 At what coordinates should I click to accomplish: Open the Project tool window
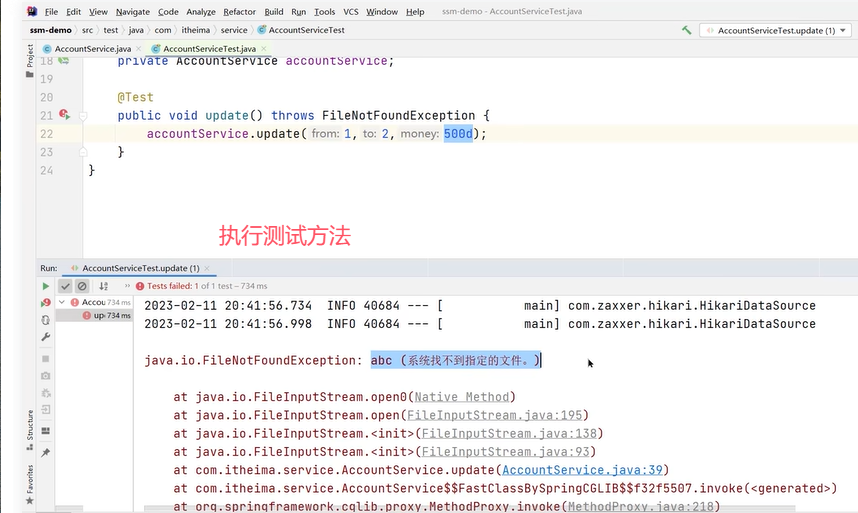tap(30, 61)
